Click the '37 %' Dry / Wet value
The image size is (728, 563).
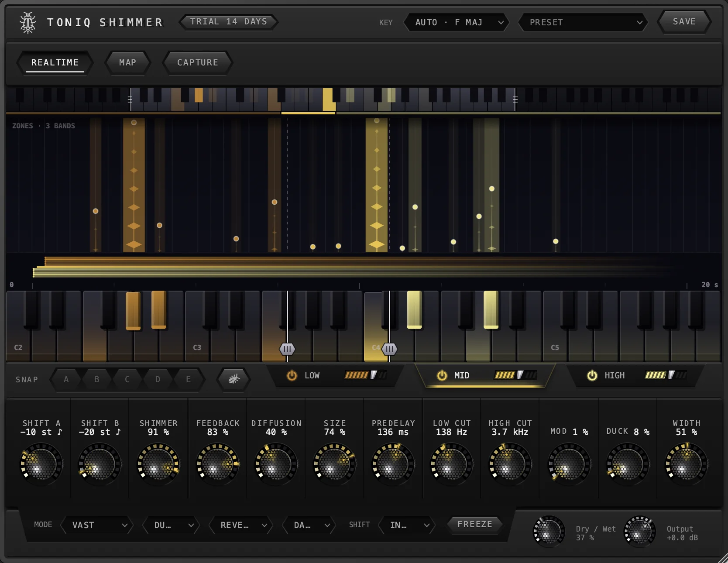pos(585,538)
